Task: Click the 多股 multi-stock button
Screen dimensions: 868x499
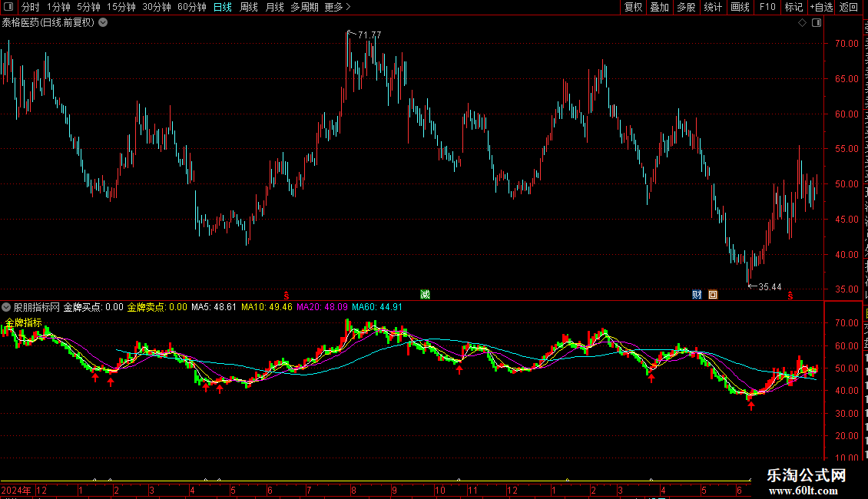Action: 687,7
